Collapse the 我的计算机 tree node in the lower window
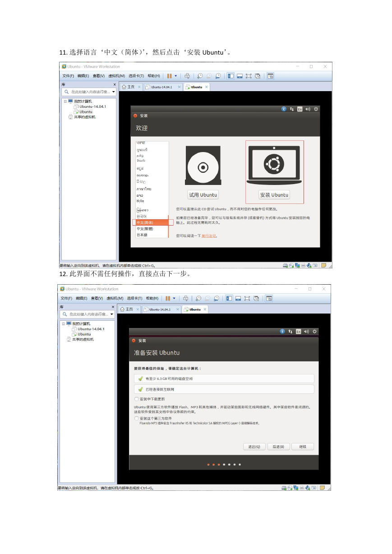Viewport: 392px width, 554px height. [63, 324]
